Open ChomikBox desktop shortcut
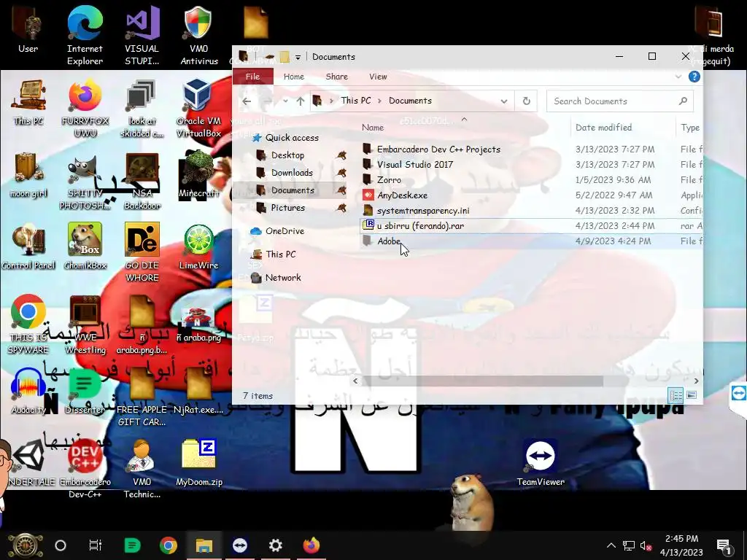Viewport: 747px width, 560px height. [x=85, y=247]
